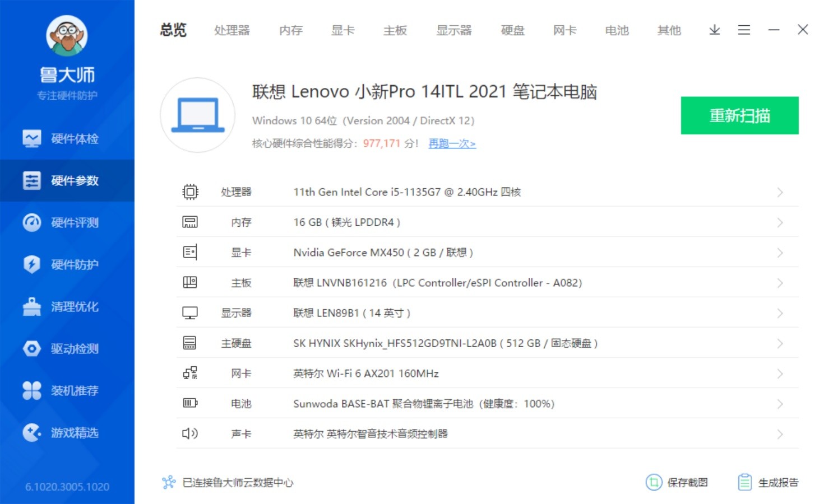Viewport: 824px width, 504px height.
Task: Click the 声卡 speaker icon
Action: click(x=190, y=433)
